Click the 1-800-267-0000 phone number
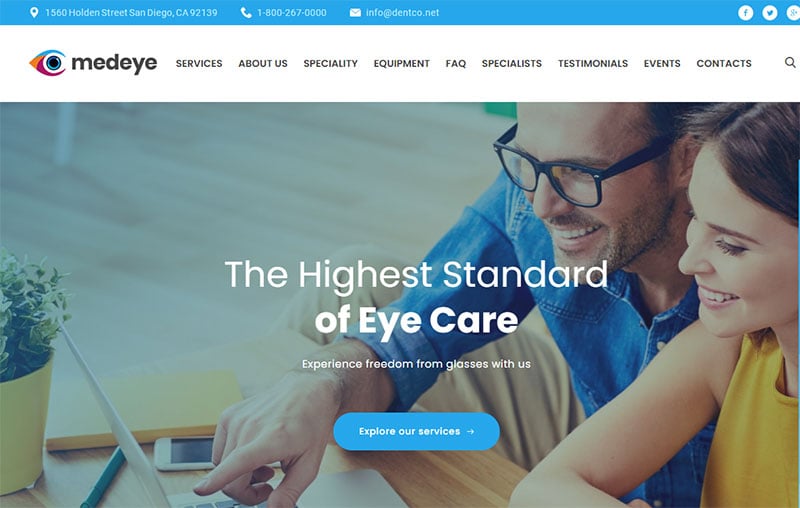 (x=291, y=13)
